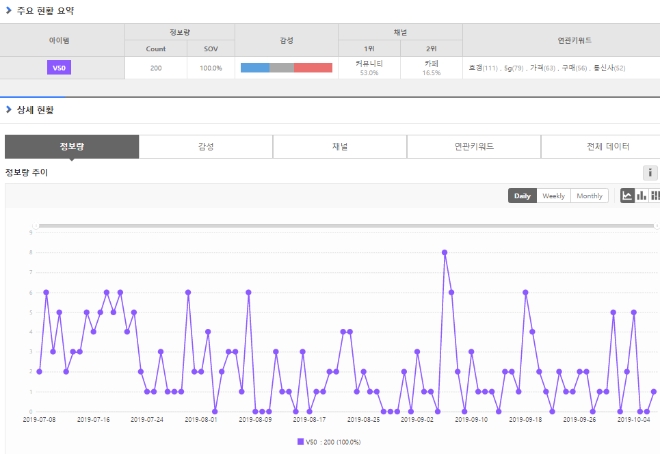The image size is (660, 454).
Task: Select Monthly interval
Action: [x=589, y=196]
